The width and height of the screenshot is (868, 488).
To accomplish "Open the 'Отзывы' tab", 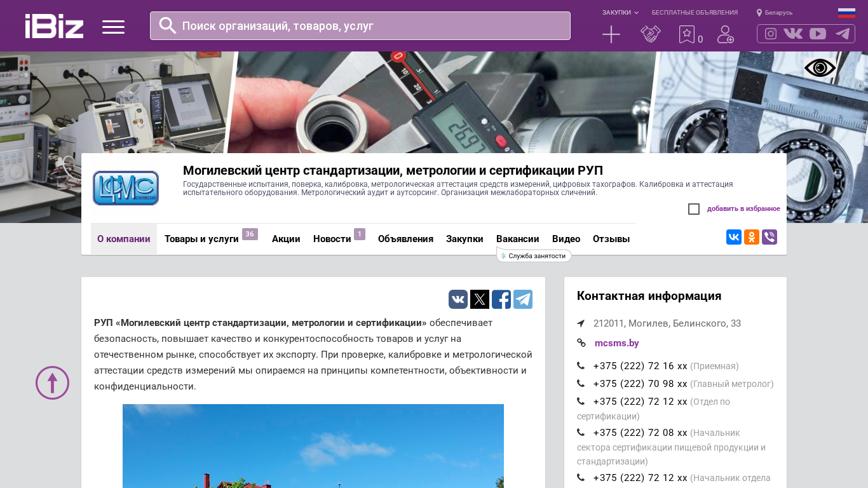I will 611,239.
